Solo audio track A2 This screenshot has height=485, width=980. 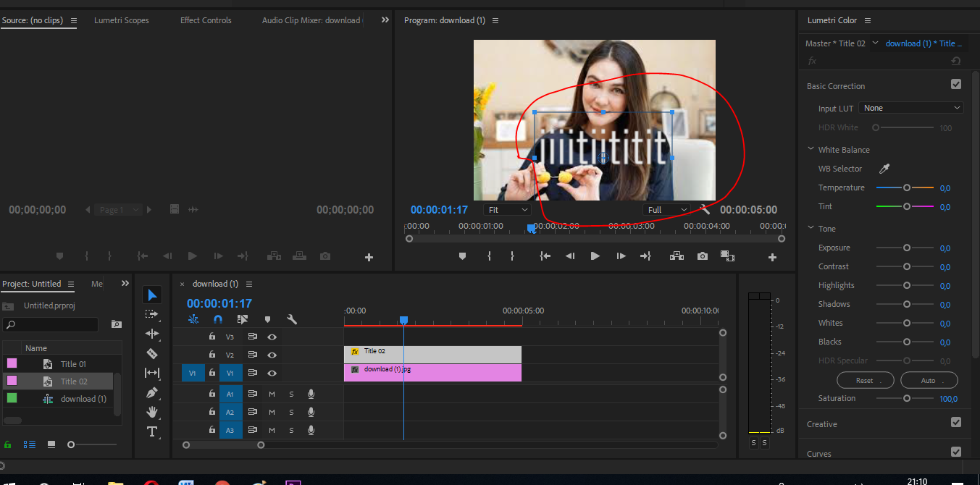[291, 412]
